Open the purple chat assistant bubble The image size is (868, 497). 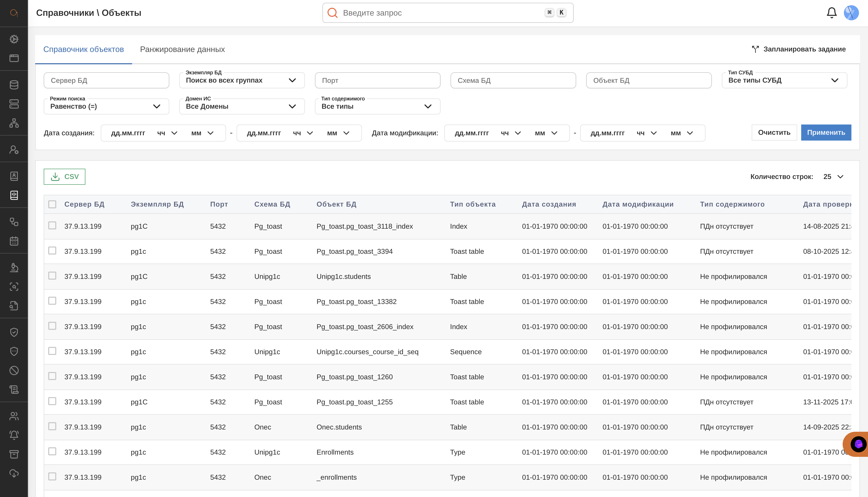tap(858, 444)
